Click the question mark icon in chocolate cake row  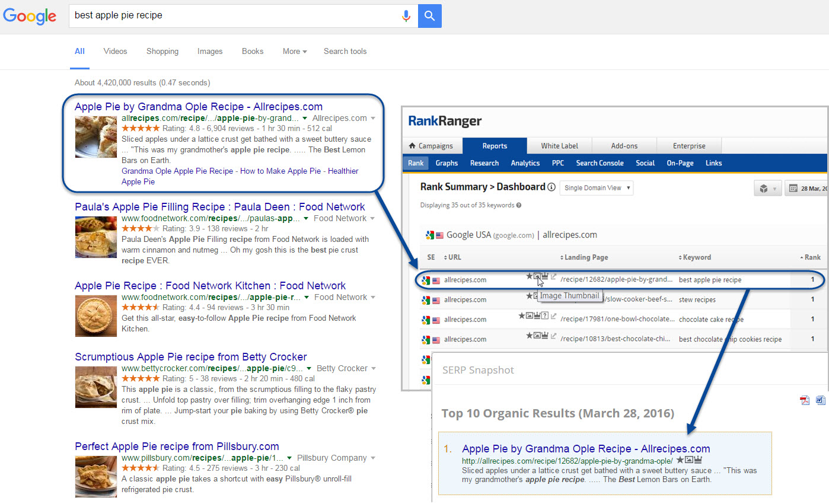[x=545, y=316]
